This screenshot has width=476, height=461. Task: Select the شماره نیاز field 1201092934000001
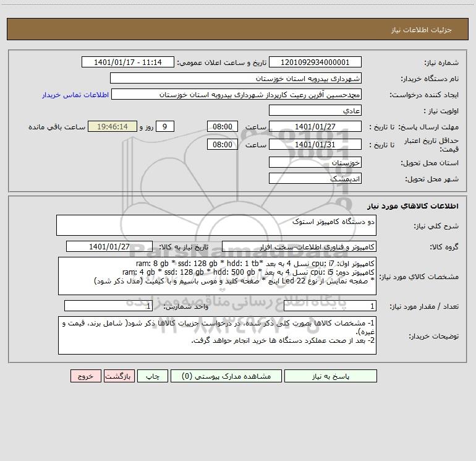315,62
